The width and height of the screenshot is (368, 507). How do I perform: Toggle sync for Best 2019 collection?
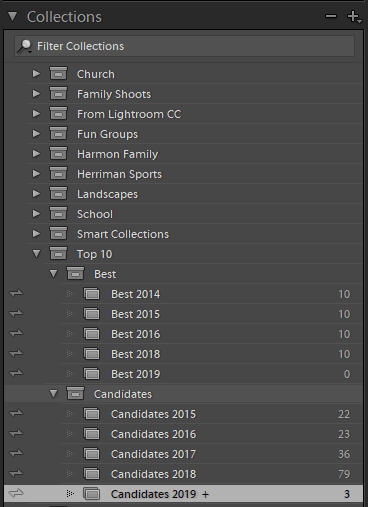pyautogui.click(x=16, y=373)
